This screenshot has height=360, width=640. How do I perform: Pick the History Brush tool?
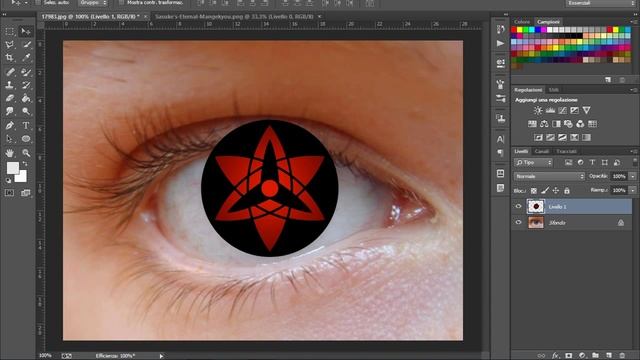[x=26, y=85]
